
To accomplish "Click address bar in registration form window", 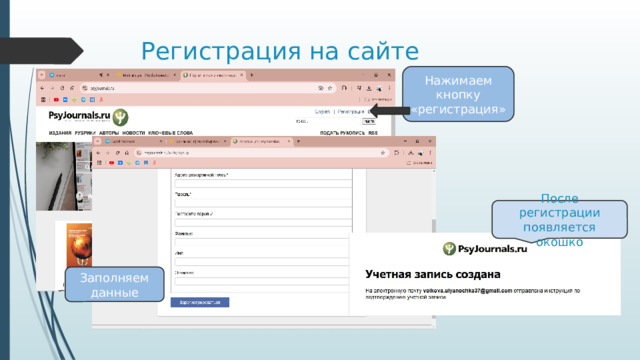I will point(261,153).
